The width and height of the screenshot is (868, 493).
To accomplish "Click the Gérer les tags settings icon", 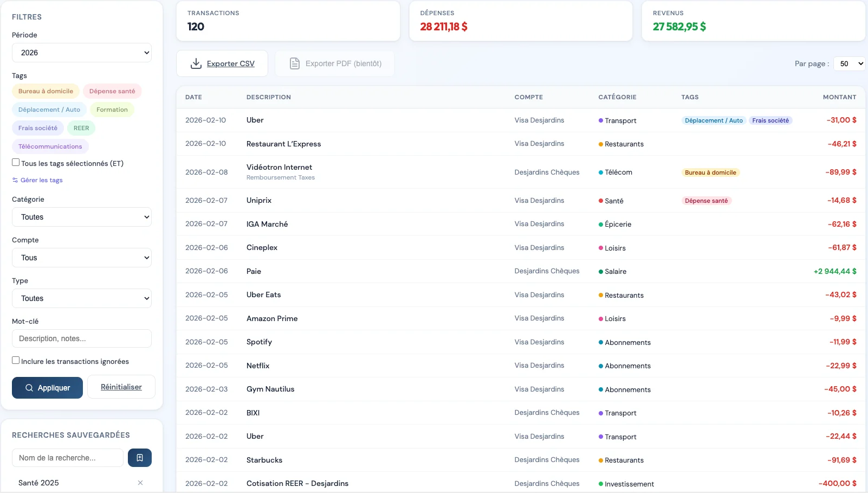I will (x=15, y=180).
